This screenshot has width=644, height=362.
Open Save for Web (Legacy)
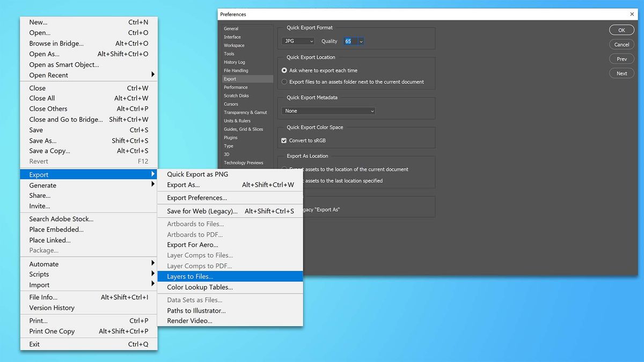[x=199, y=210]
